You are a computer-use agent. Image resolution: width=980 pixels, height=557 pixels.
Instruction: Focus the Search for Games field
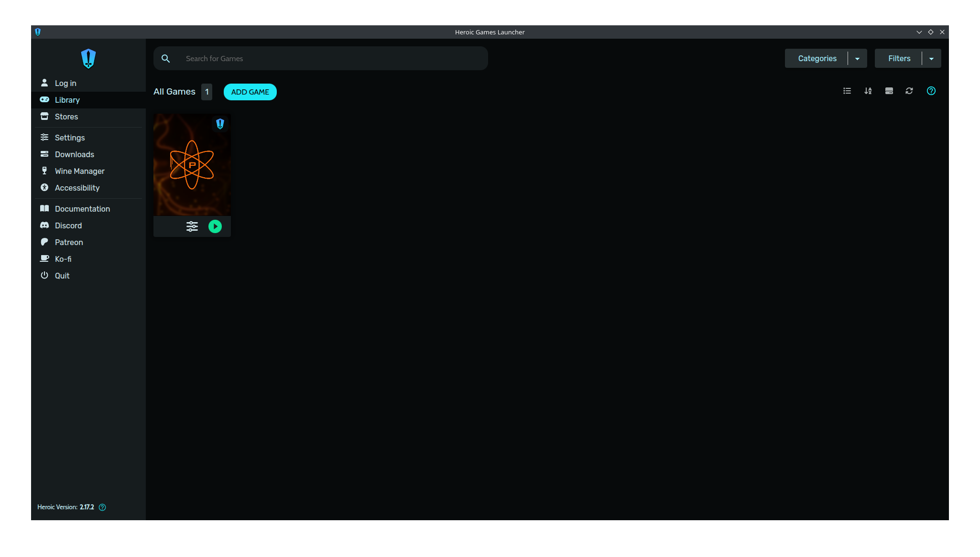[x=321, y=58]
